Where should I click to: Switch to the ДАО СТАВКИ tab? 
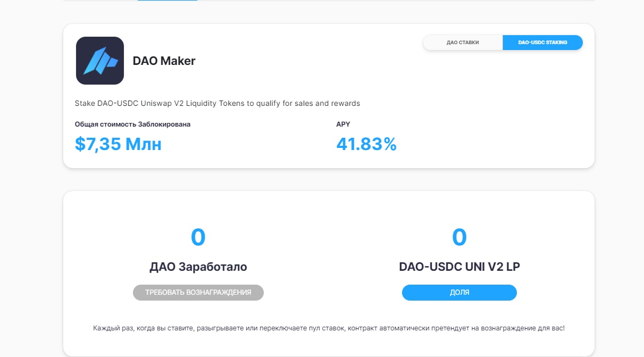463,43
